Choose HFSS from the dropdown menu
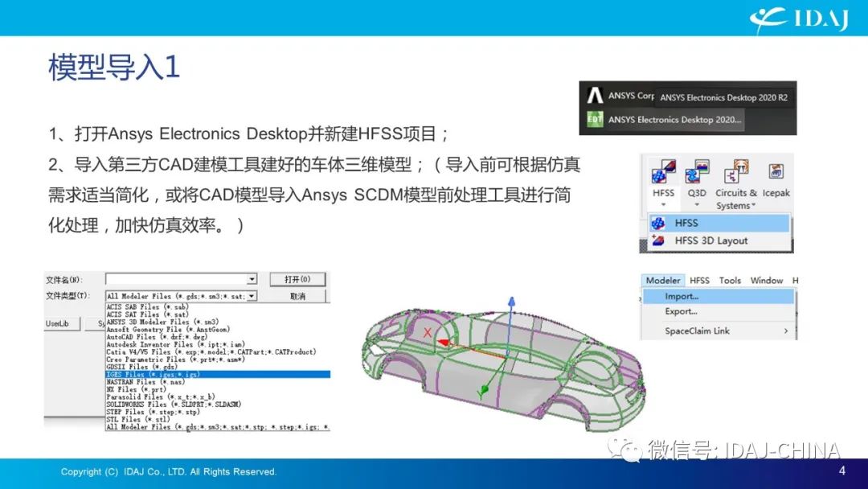The image size is (868, 489). point(719,223)
